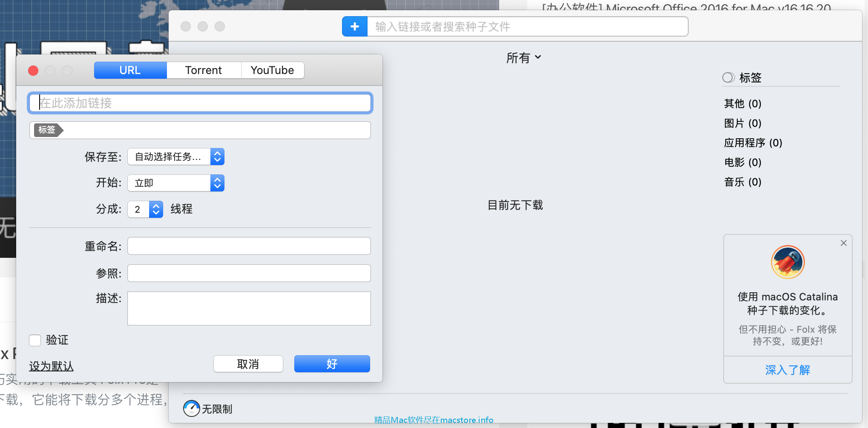Select the 音乐 (0) tag
The width and height of the screenshot is (868, 428).
pos(743,182)
